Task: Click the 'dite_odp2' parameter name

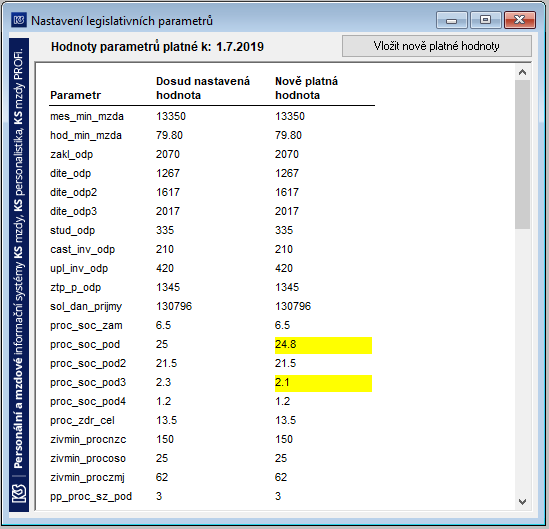Action: point(74,193)
